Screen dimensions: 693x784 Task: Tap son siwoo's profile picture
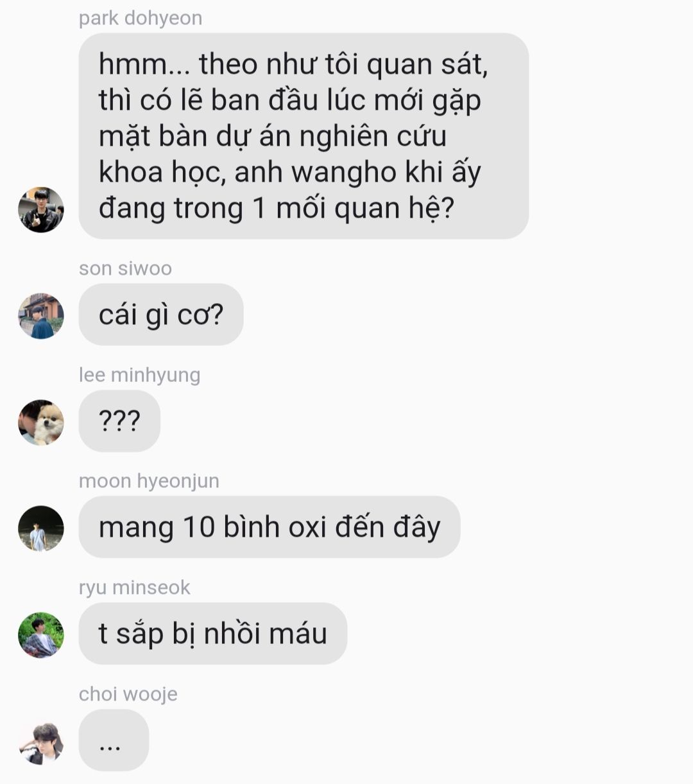coord(41,316)
